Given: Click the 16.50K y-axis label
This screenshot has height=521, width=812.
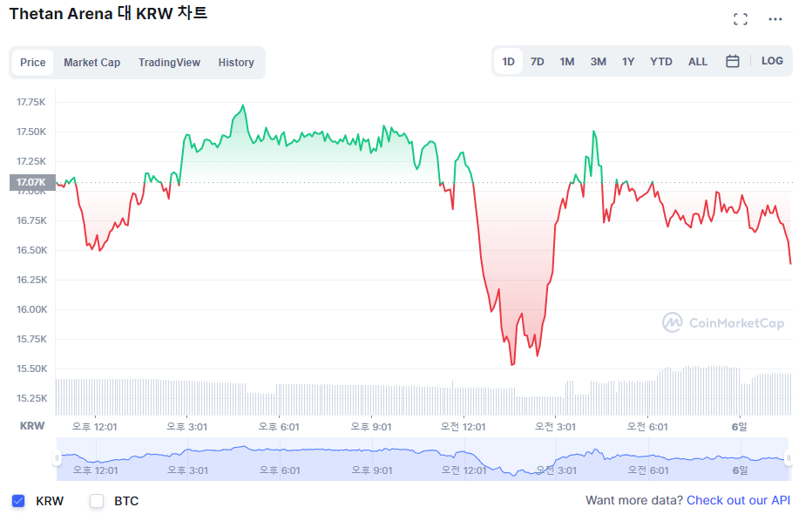Looking at the screenshot, I should click(31, 250).
